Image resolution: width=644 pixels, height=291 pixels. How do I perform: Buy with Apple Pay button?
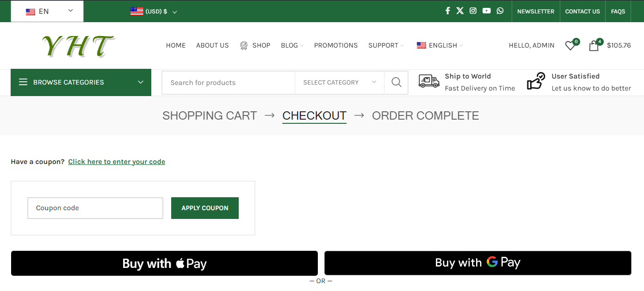(164, 263)
